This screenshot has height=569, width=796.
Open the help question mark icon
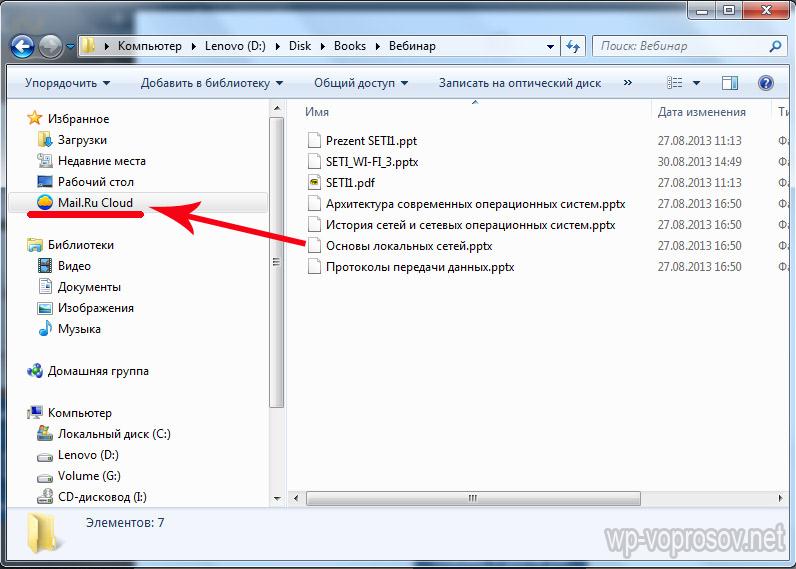[x=766, y=83]
